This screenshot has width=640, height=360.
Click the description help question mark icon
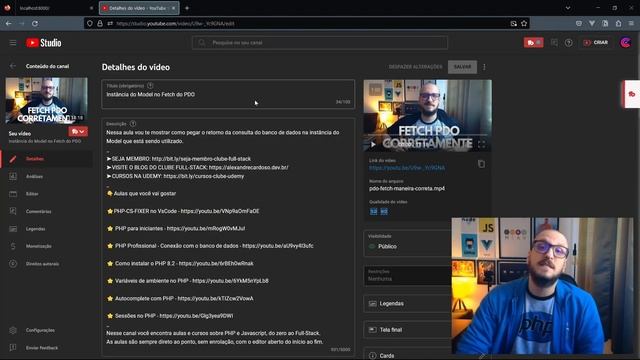pos(133,123)
